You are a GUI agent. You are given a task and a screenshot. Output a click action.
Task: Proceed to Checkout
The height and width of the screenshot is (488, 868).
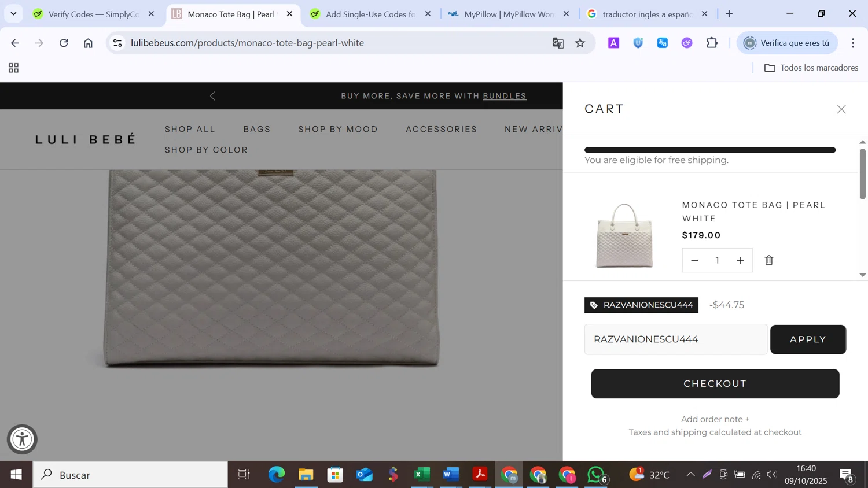tap(715, 384)
